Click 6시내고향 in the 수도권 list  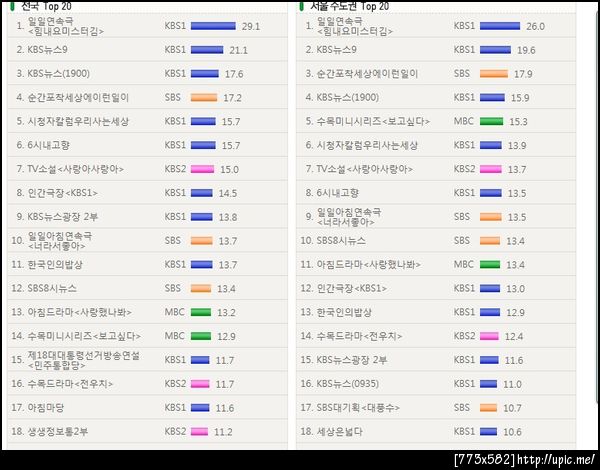coord(338,193)
